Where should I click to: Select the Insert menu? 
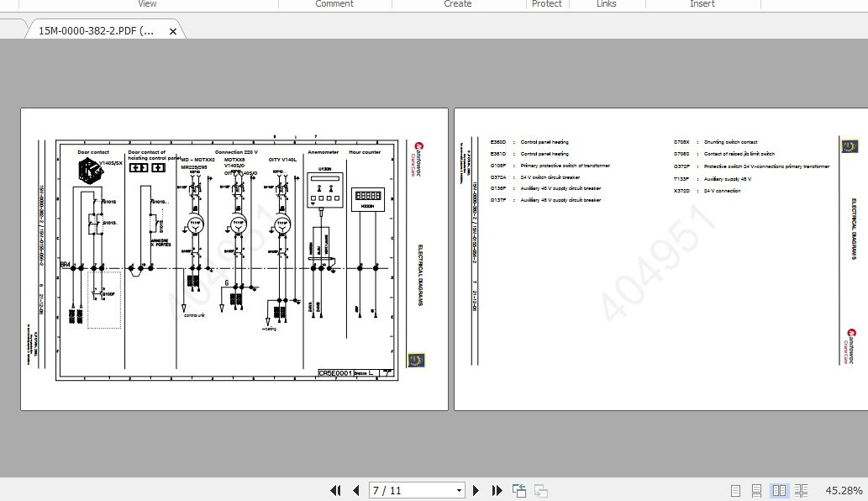point(702,4)
